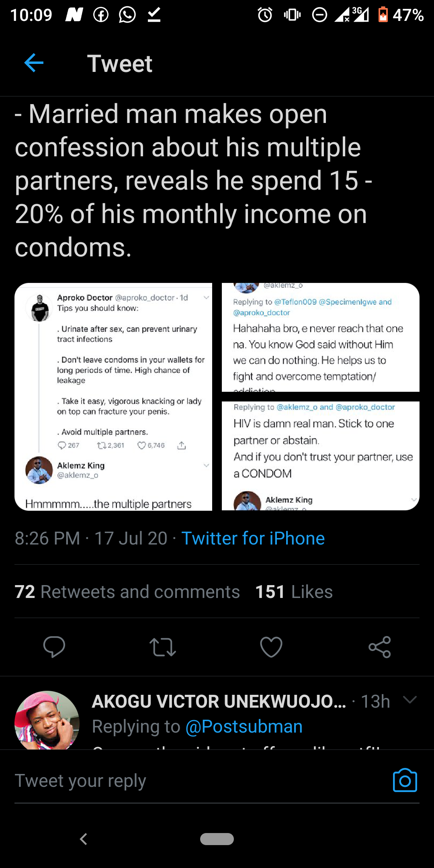Expand the options chevron on Akogu Victor's reply
This screenshot has height=868, width=434.
tap(410, 700)
